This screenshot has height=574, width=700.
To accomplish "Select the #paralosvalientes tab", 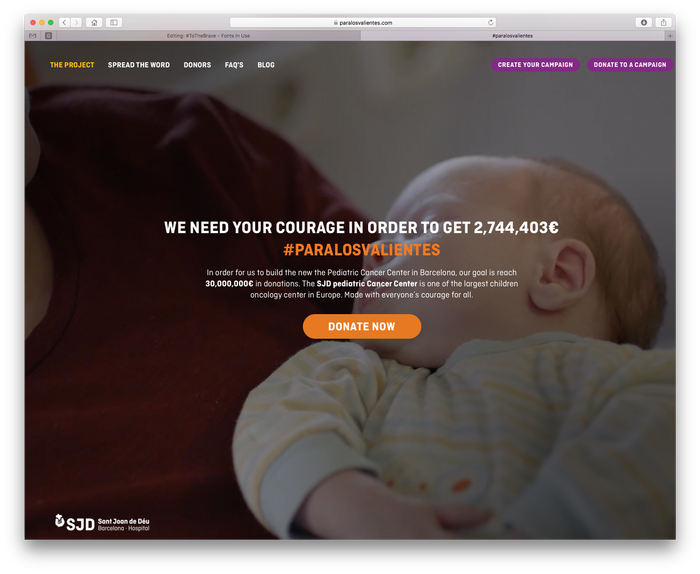I will (512, 36).
